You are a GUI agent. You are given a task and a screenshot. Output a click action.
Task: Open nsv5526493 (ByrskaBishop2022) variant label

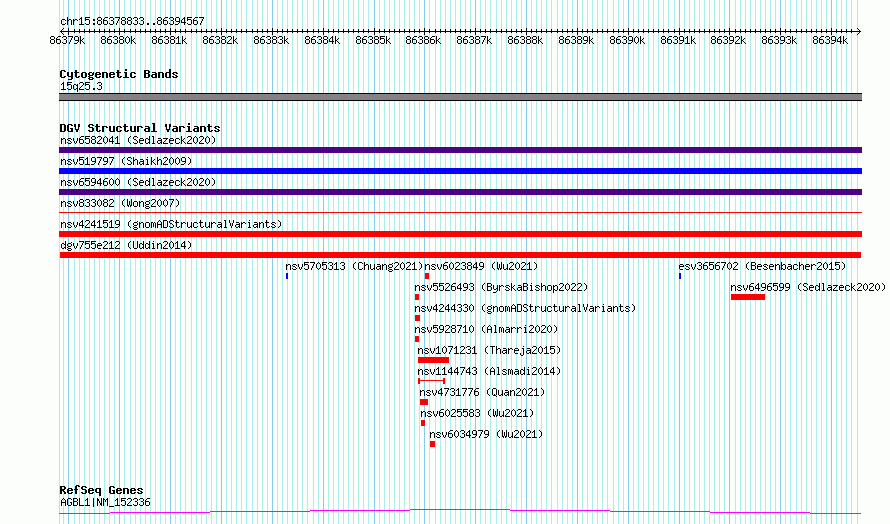coord(501,287)
